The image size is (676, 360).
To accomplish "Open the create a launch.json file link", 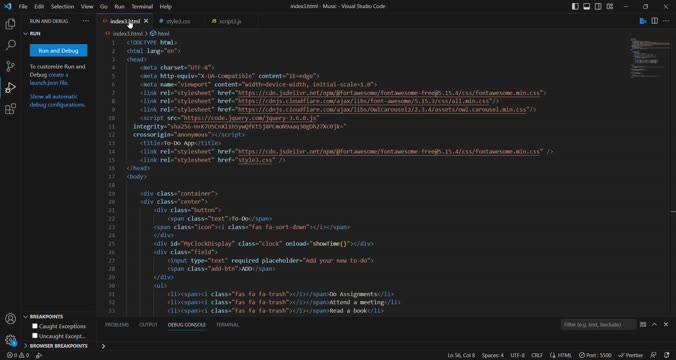I will 49,78.
